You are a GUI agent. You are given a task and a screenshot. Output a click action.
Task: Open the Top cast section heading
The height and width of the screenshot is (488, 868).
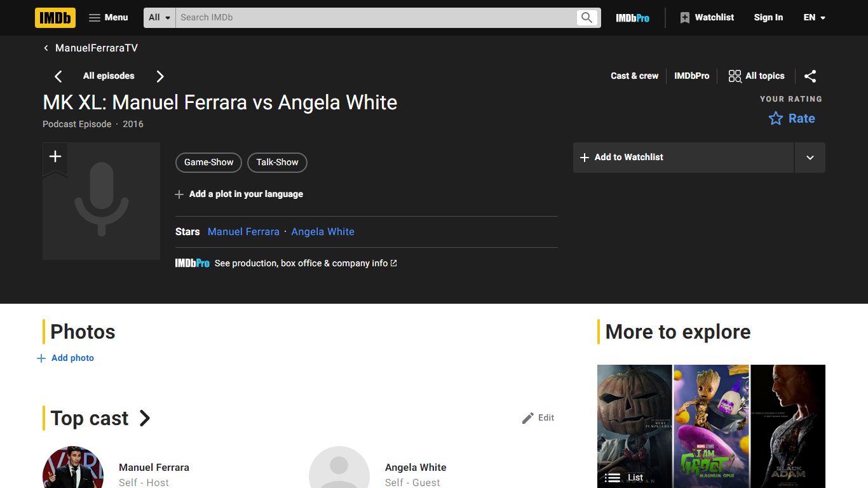coord(100,418)
